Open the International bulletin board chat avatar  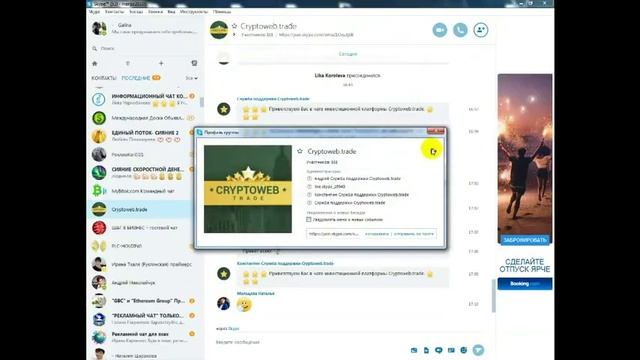[99, 118]
